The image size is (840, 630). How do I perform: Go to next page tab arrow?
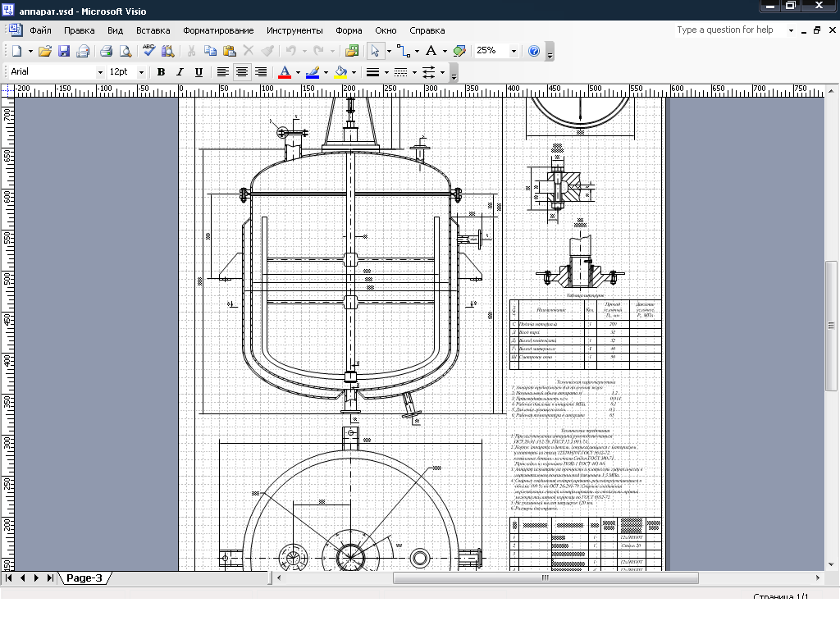(36, 578)
